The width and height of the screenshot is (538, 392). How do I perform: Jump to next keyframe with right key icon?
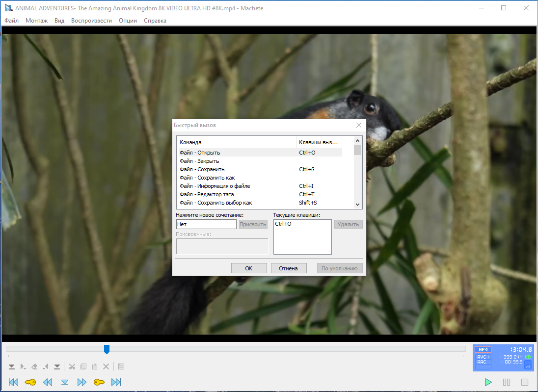coord(99,382)
